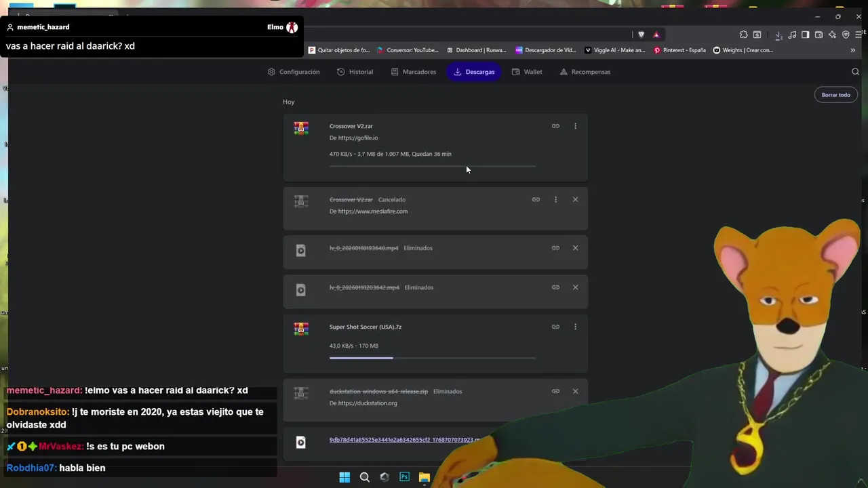Screen dimensions: 868x488
Task: Click the Super Shot Soccer progress bar
Action: [x=433, y=358]
